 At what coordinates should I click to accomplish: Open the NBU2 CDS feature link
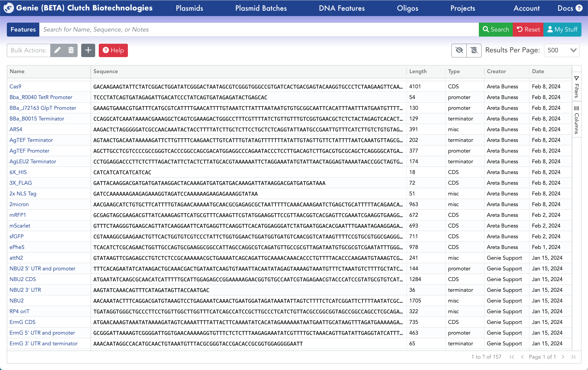click(23, 279)
